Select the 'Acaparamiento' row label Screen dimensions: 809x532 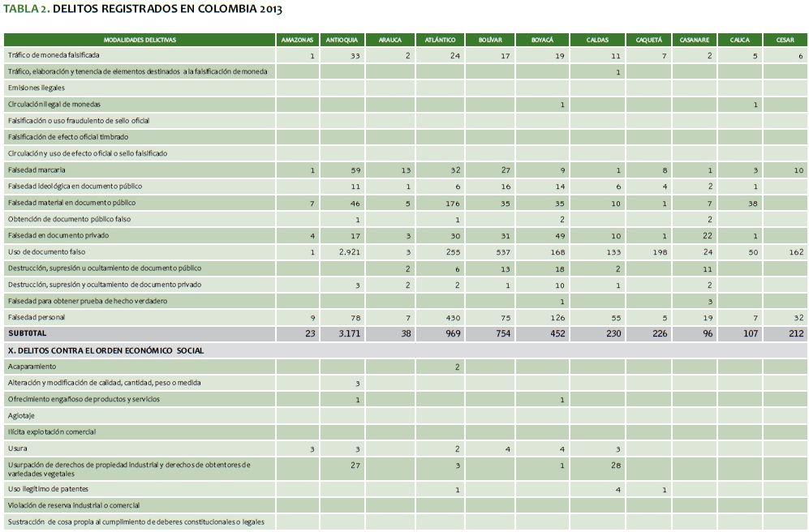[x=30, y=367]
